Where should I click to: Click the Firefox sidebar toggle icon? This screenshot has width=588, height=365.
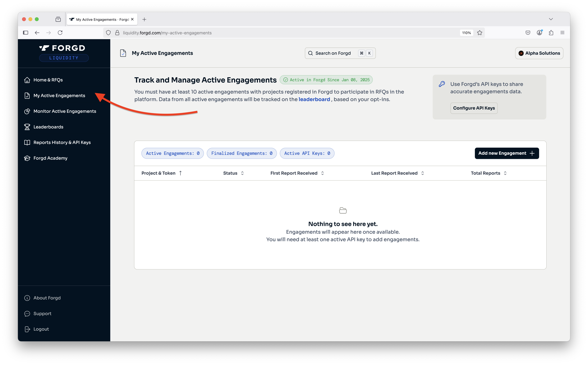(26, 33)
